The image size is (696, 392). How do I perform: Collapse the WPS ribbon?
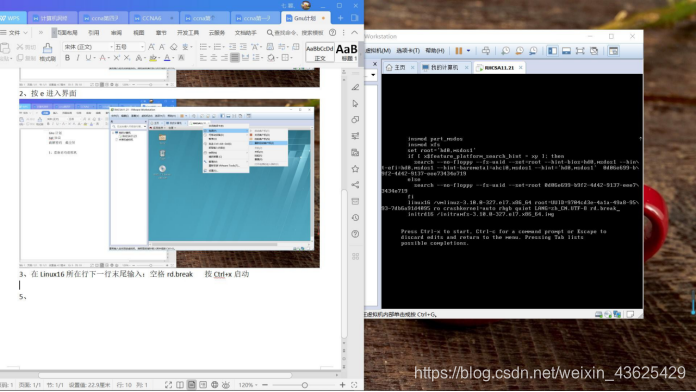pyautogui.click(x=354, y=33)
